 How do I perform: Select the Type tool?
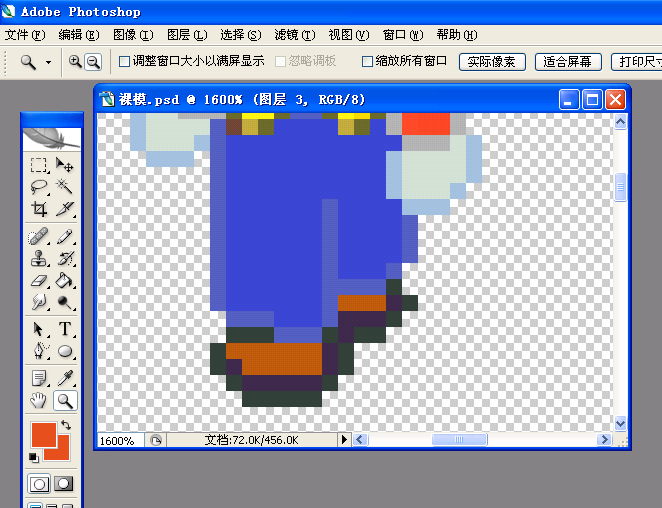point(65,329)
